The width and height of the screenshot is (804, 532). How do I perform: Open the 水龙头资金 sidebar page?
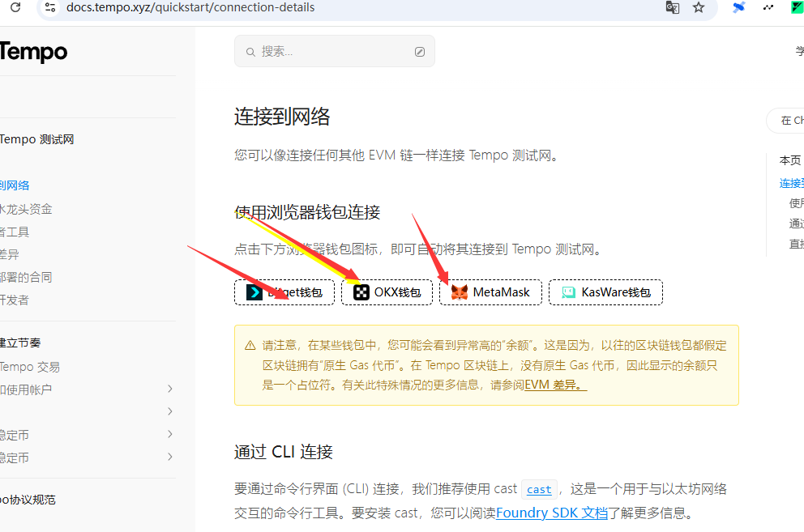(x=26, y=209)
